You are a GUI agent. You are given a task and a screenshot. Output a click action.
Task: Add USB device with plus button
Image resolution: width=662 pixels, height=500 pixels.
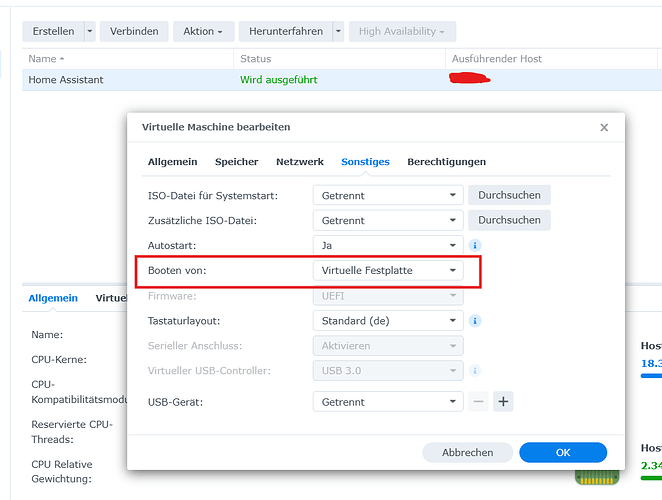[503, 401]
